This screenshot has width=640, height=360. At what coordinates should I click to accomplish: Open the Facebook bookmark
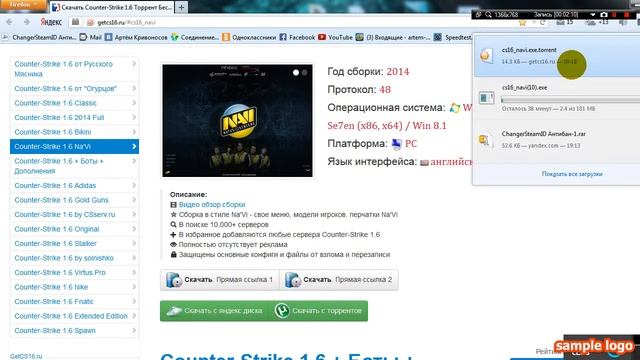pyautogui.click(x=297, y=38)
